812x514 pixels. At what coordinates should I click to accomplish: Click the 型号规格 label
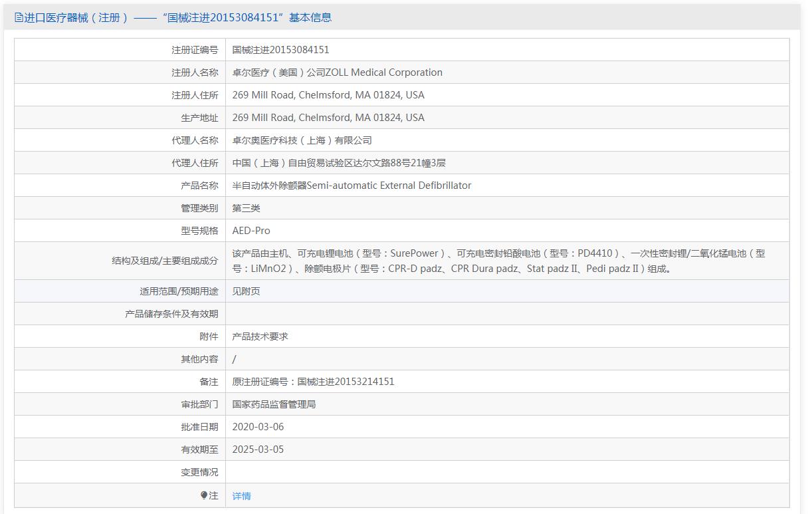[199, 231]
